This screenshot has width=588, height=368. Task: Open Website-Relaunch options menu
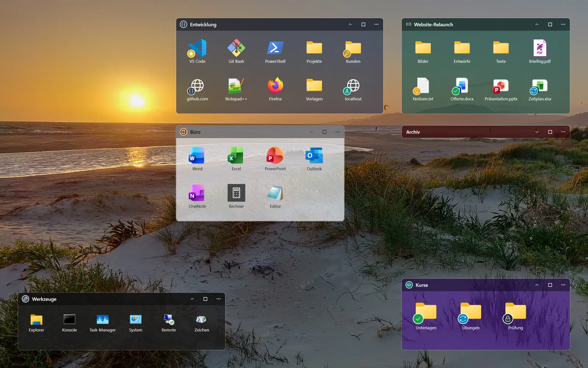tap(563, 24)
